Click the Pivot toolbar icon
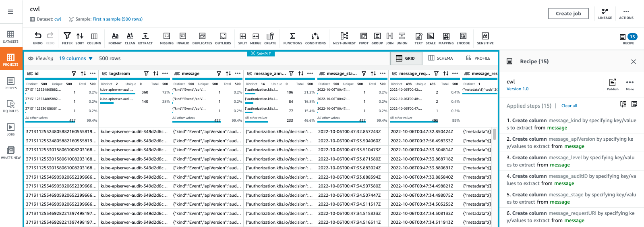 pyautogui.click(x=363, y=38)
